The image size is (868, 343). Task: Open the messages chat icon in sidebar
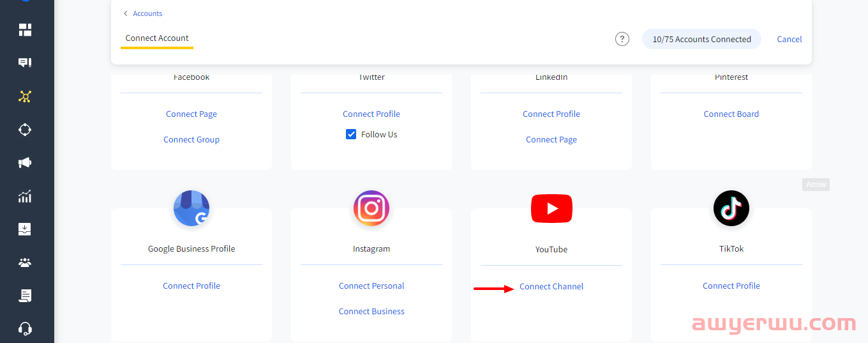25,63
